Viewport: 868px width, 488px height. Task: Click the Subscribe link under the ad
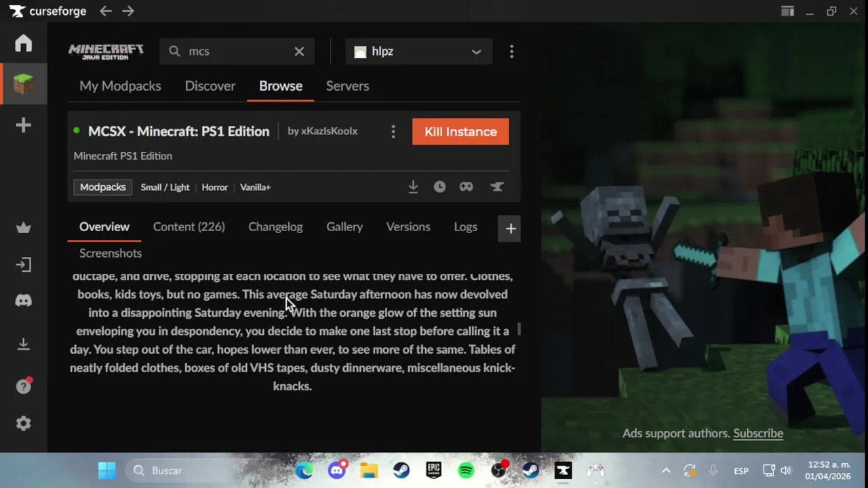click(758, 434)
